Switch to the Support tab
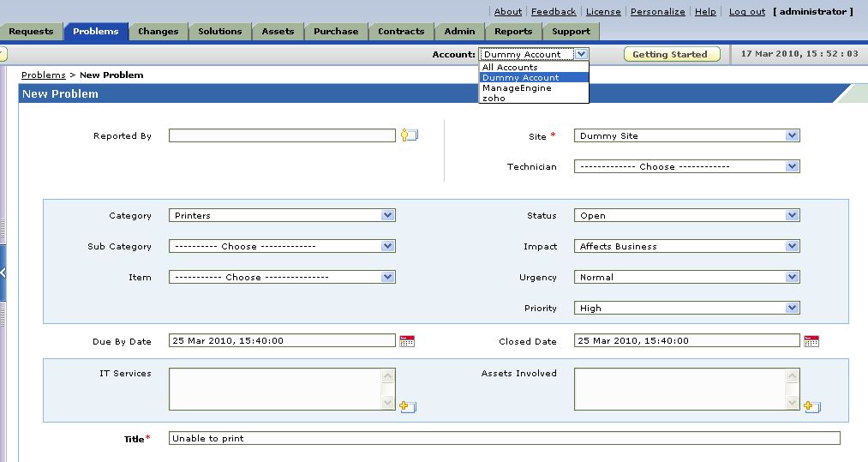The image size is (868, 462). tap(571, 32)
